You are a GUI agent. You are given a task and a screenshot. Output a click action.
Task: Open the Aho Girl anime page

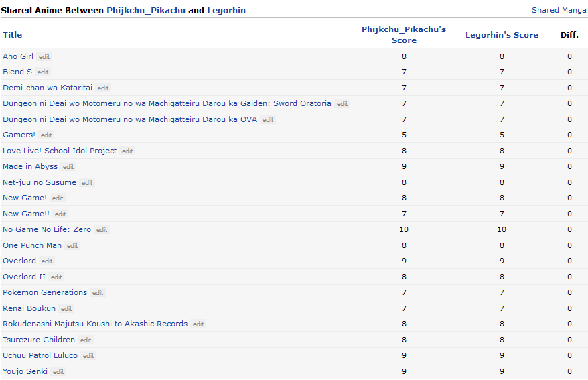click(x=18, y=56)
